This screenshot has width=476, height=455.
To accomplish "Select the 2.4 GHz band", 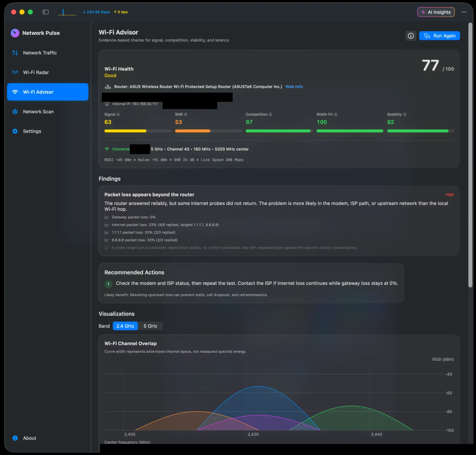I will tap(125, 326).
